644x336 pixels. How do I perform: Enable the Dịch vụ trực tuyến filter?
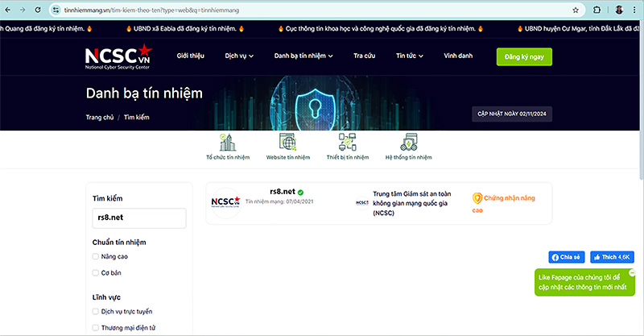pos(95,311)
